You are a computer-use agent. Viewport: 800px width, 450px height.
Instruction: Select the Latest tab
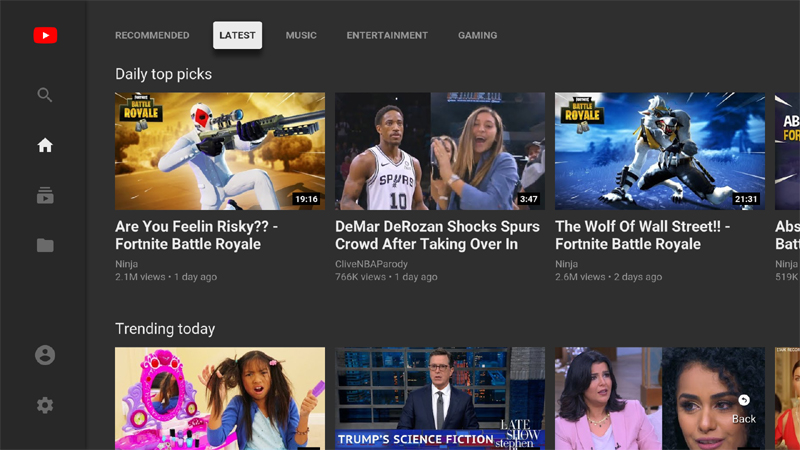click(237, 35)
